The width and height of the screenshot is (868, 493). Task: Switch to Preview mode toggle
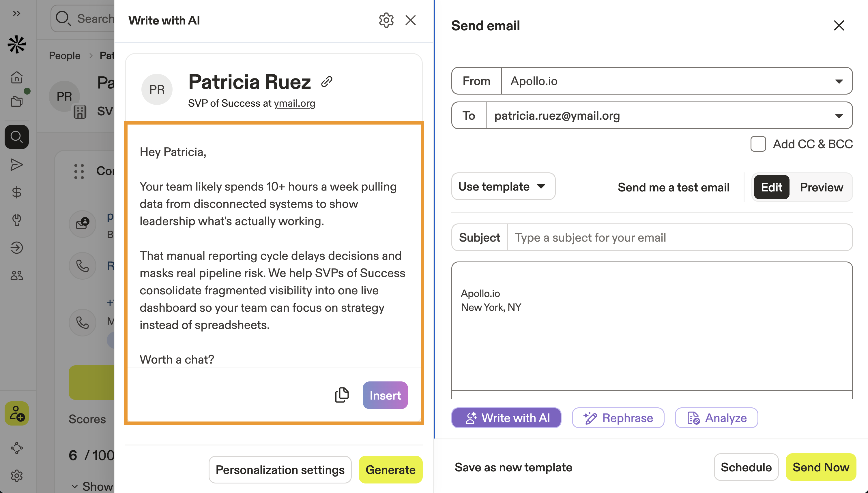click(821, 187)
